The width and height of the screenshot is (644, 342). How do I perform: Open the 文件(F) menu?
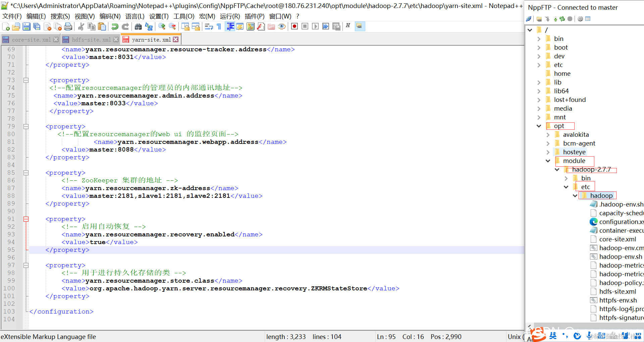[12, 16]
